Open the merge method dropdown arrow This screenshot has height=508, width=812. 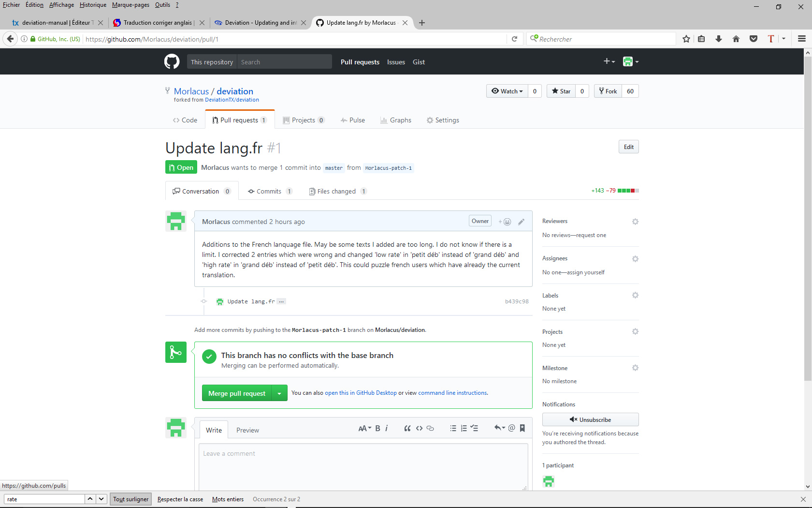click(279, 393)
